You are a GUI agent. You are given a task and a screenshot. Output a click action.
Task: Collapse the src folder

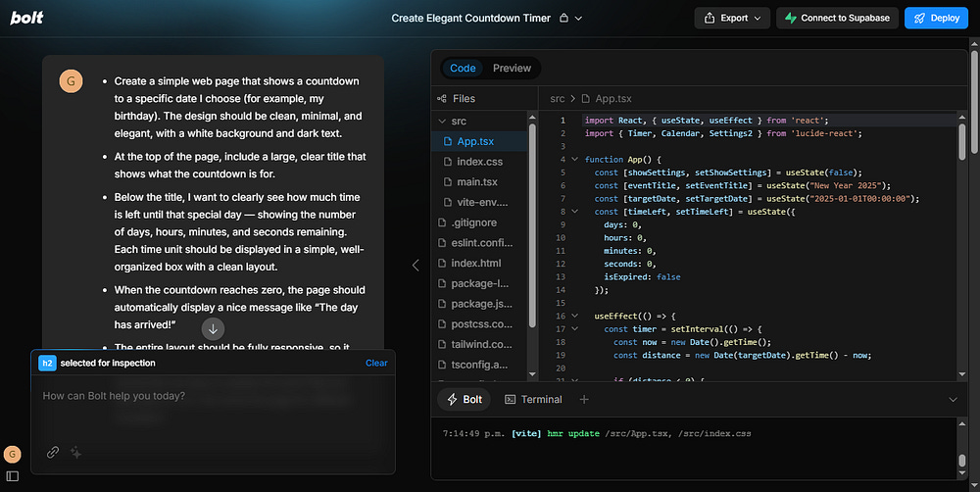point(450,121)
